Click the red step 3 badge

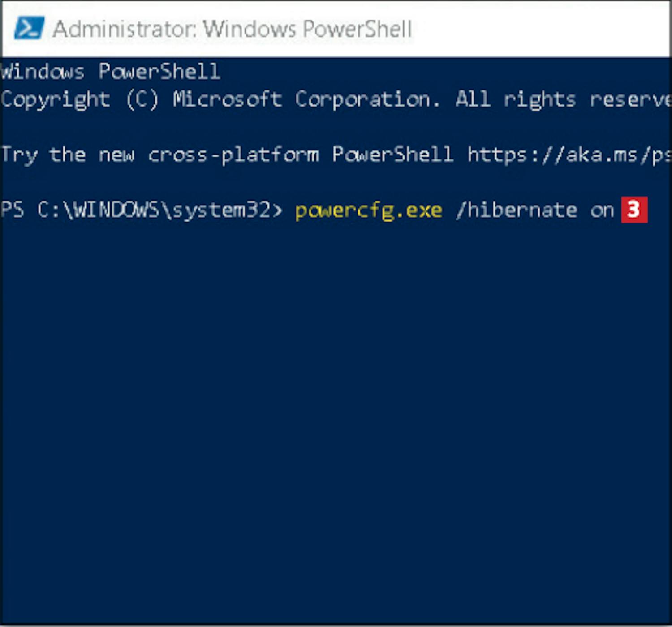pos(634,210)
